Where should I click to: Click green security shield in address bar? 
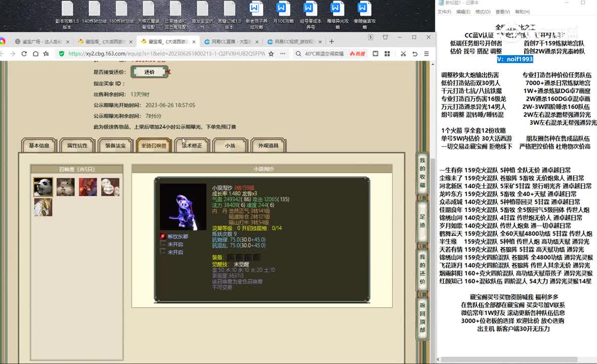pyautogui.click(x=62, y=54)
